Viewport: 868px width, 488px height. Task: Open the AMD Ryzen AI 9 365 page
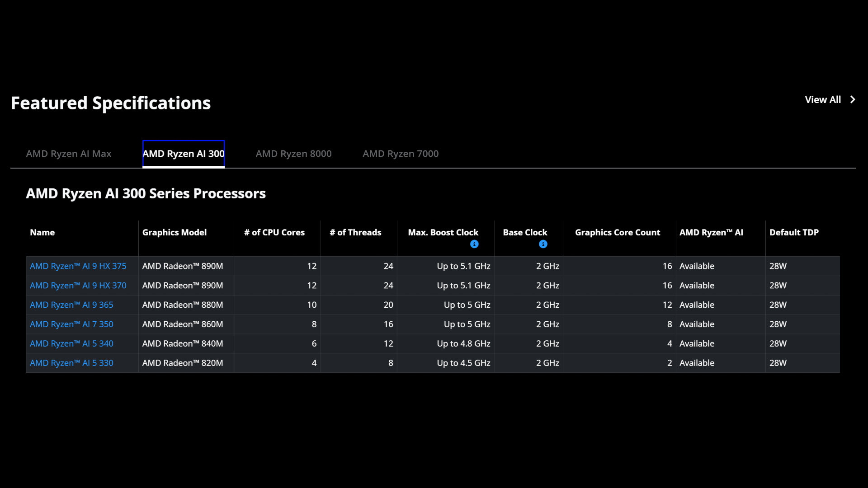[71, 305]
